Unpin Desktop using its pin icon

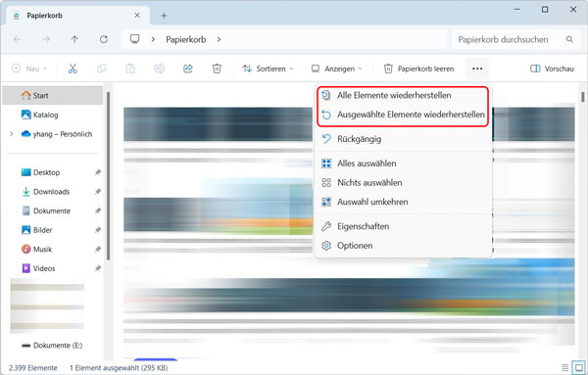tap(98, 172)
